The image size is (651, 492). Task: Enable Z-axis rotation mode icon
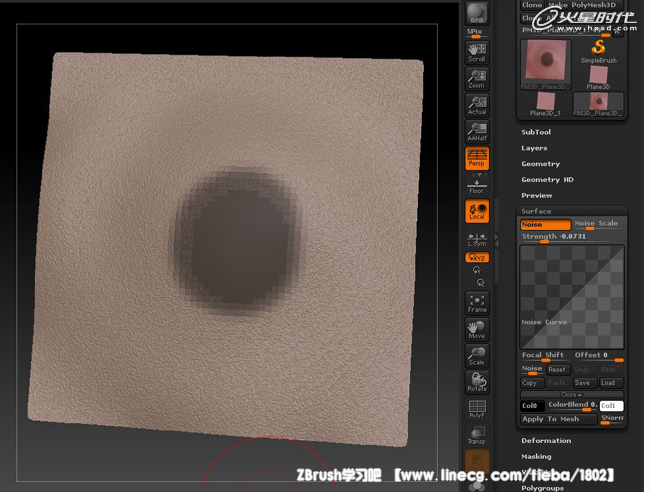480,283
